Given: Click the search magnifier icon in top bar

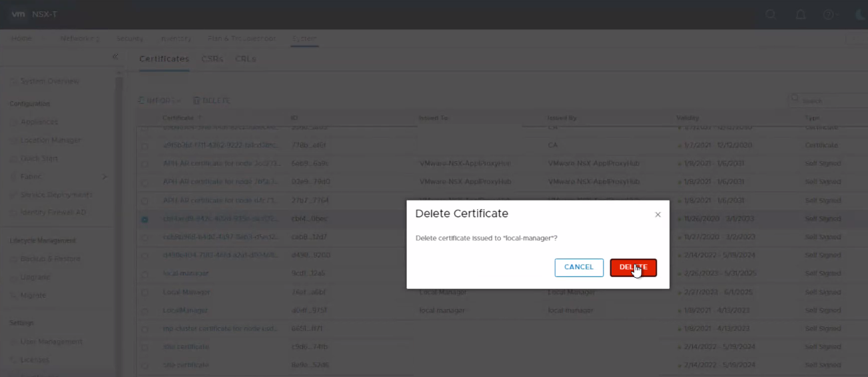Looking at the screenshot, I should (771, 15).
